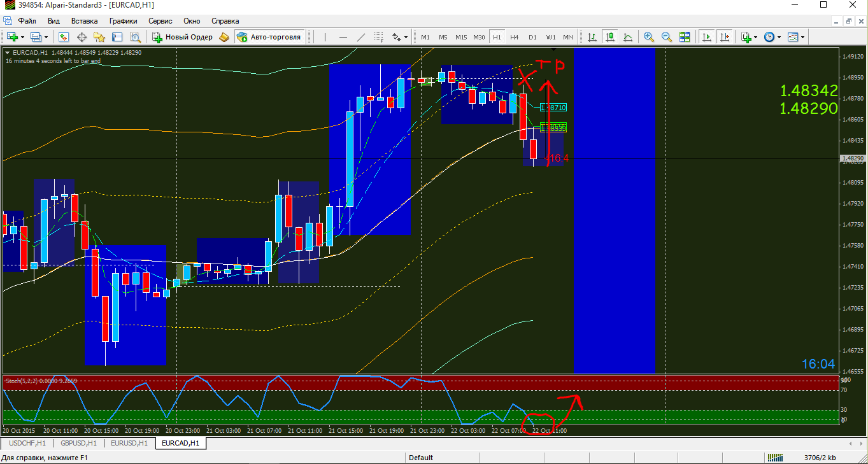868x464 pixels.
Task: Expand the Profiles dropdown arrow
Action: pos(45,37)
